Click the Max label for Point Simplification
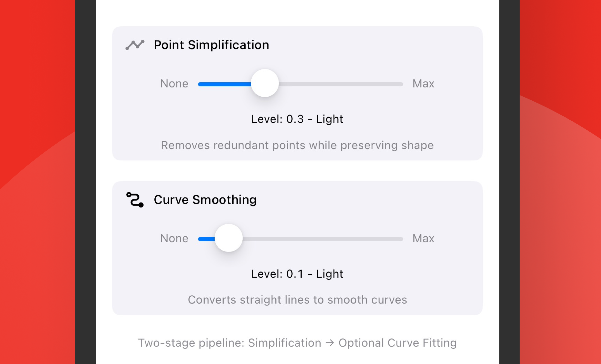 [x=423, y=84]
